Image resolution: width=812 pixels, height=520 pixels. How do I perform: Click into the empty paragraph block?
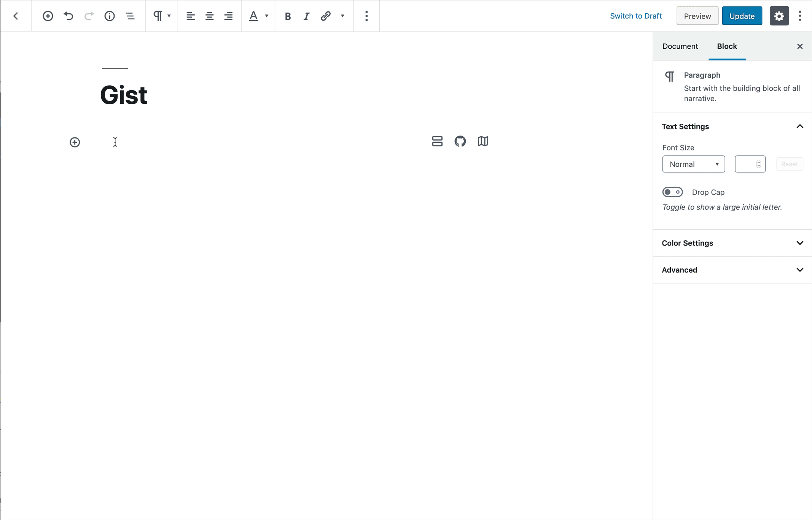point(263,142)
